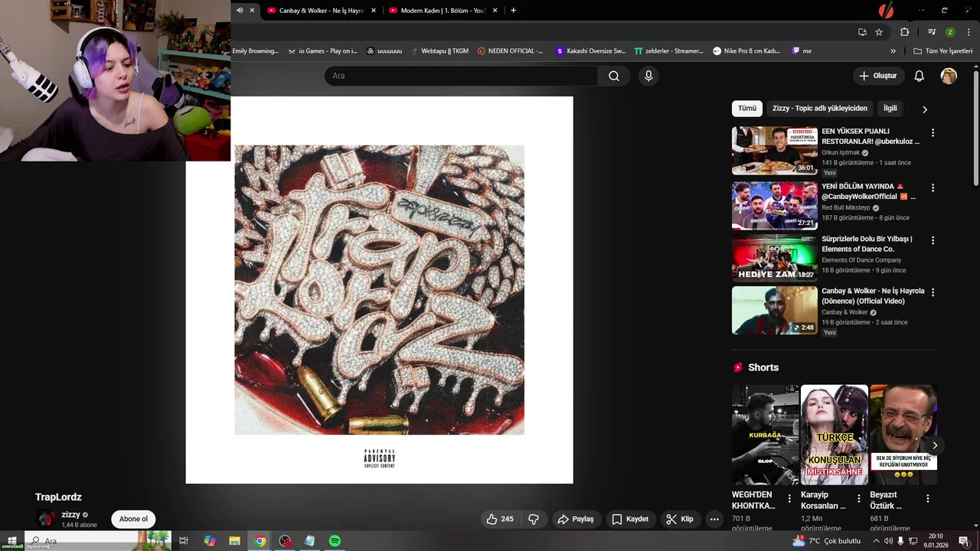Screen dimensions: 980x551
Task: Open options menu for Ne İş Hayrola video
Action: (x=933, y=292)
